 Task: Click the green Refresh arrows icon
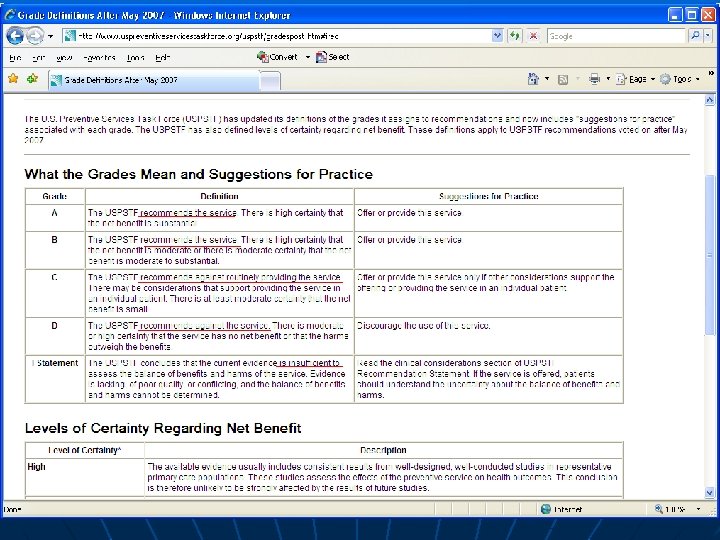(x=515, y=36)
